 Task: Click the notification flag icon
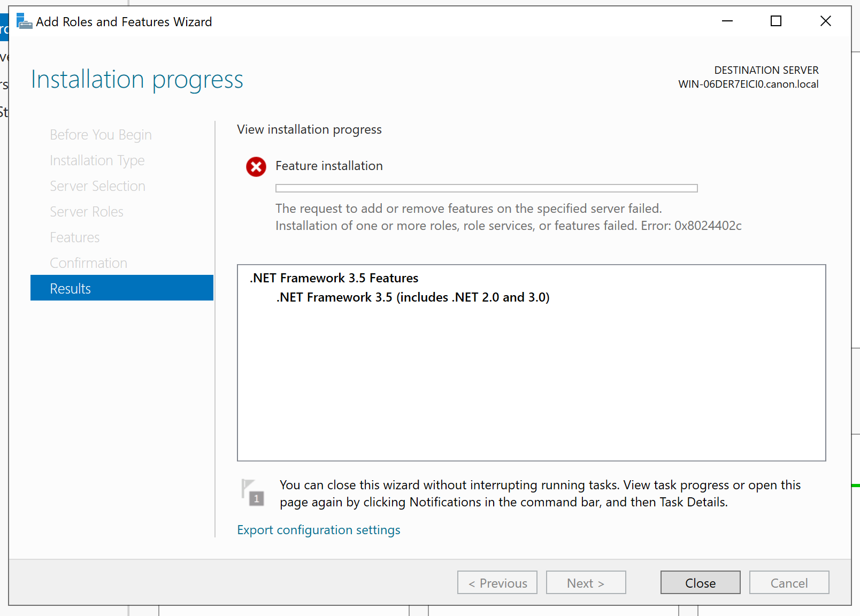point(252,492)
